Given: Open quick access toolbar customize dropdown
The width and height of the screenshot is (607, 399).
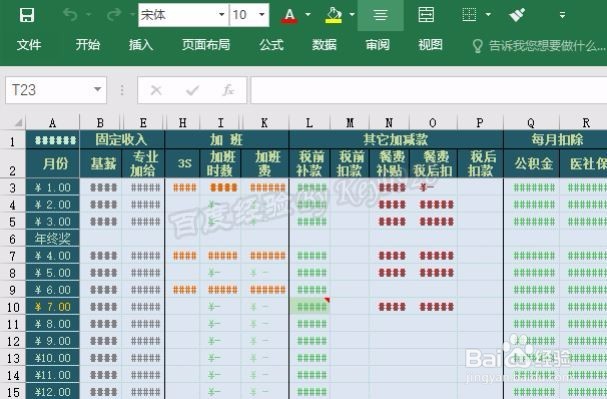Looking at the screenshot, I should [562, 15].
